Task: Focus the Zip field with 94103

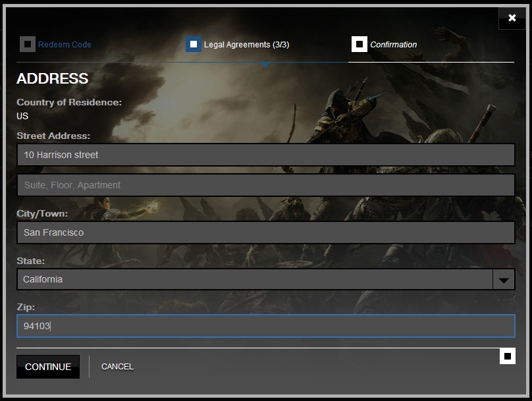Action: click(x=266, y=326)
